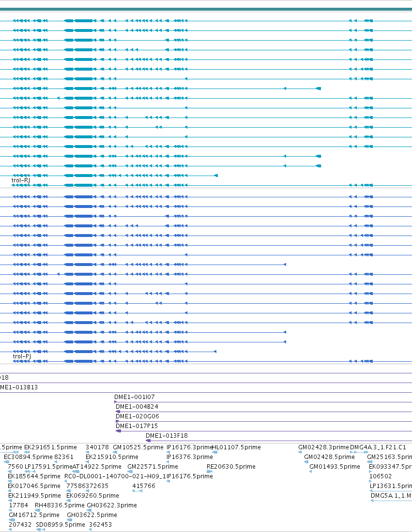Image resolution: width=412 pixels, height=532 pixels.
Task: Click the arrow glyph under HL01107.5prime
Action: pos(214,452)
